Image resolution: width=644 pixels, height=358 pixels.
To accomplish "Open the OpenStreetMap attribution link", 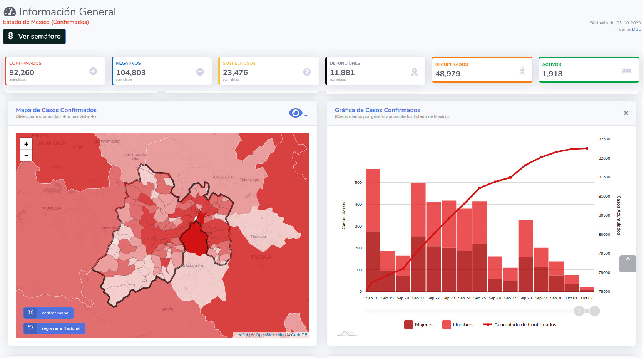I will 271,335.
